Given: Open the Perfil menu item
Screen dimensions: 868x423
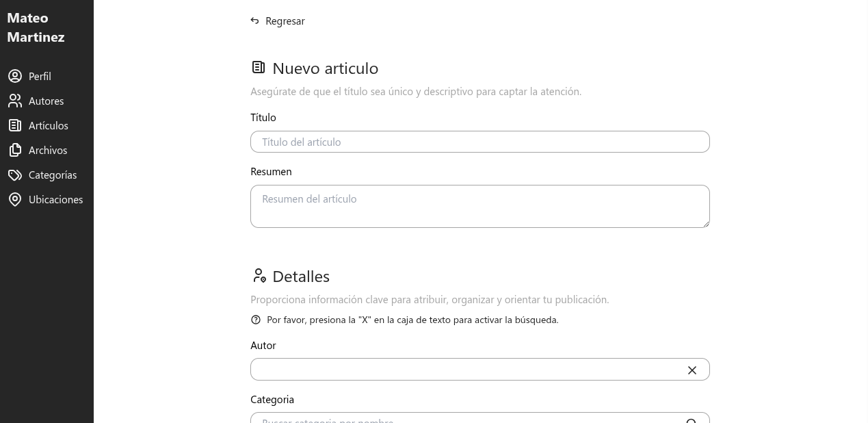Looking at the screenshot, I should click(40, 77).
